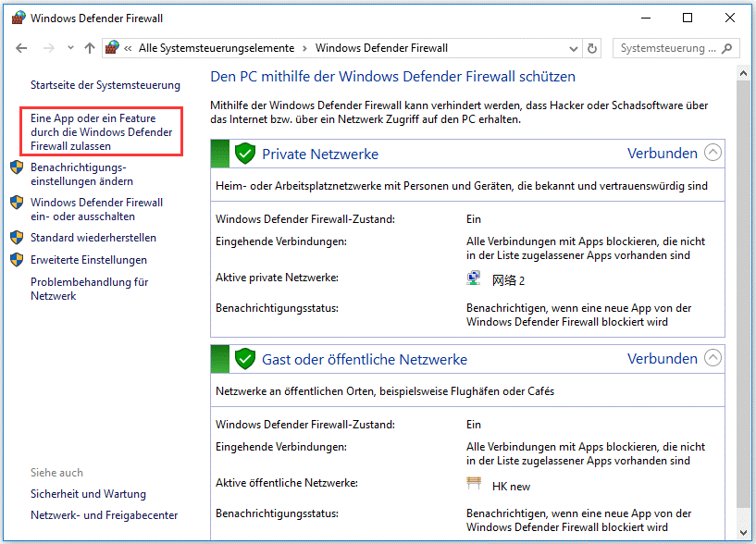Click shield icon beside Standard wiederherstellen

coord(17,237)
